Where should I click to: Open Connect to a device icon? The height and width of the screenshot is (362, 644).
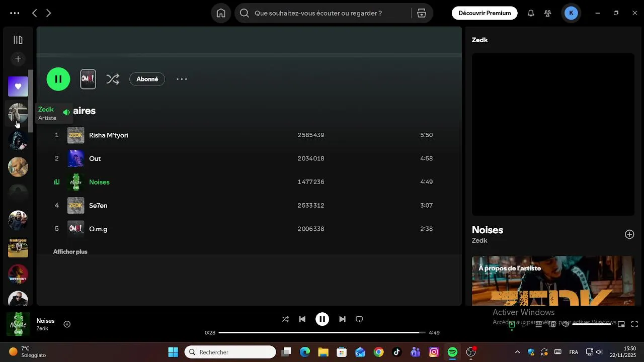point(552,324)
